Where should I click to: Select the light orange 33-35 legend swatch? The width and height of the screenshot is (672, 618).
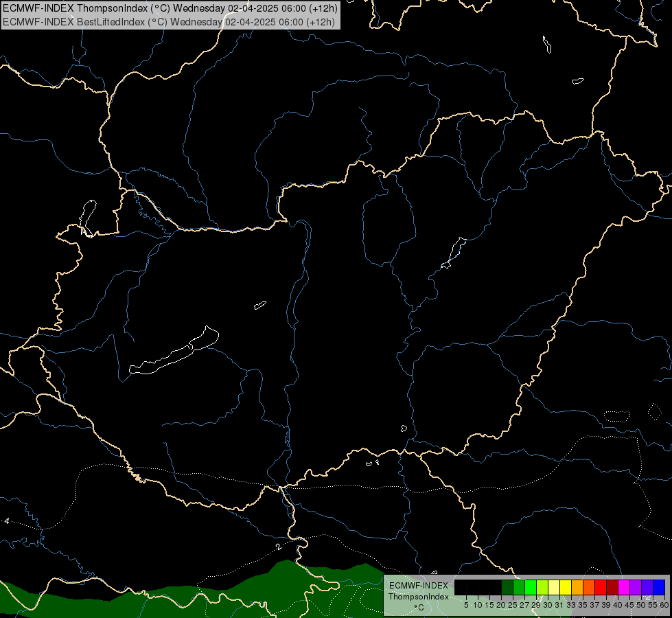tap(577, 587)
